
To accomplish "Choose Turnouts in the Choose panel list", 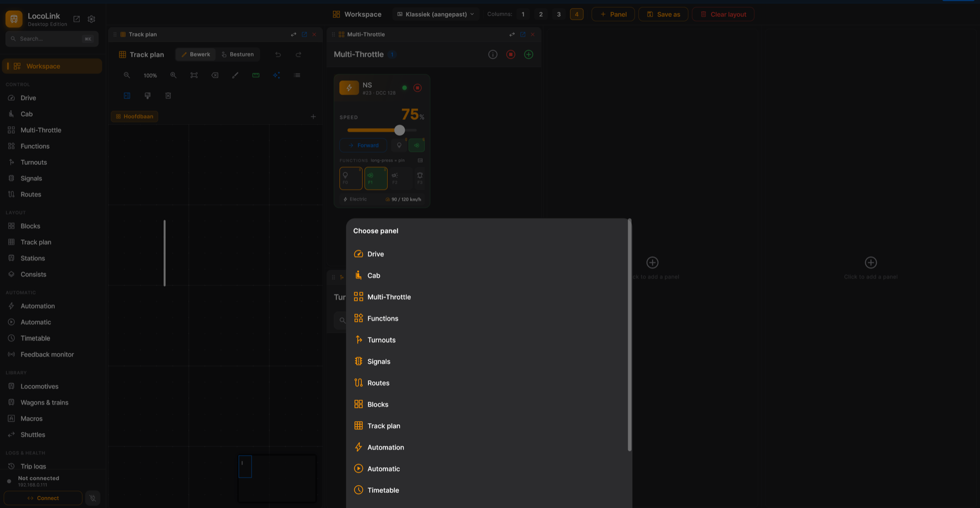I will click(x=489, y=340).
